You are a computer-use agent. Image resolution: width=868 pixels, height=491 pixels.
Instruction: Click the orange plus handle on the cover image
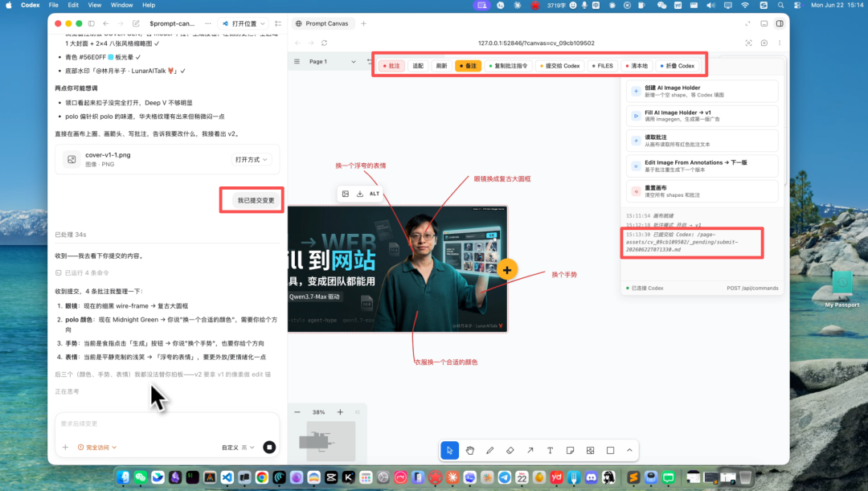pos(507,269)
